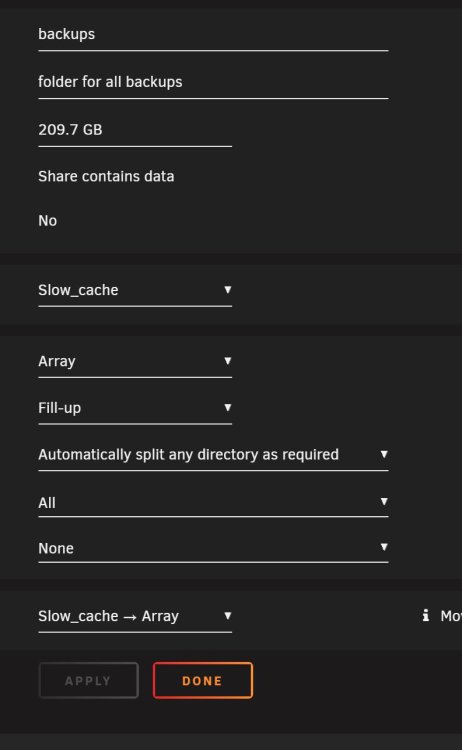Open the Array secondary storage dropdown
The image size is (462, 750).
(x=135, y=361)
